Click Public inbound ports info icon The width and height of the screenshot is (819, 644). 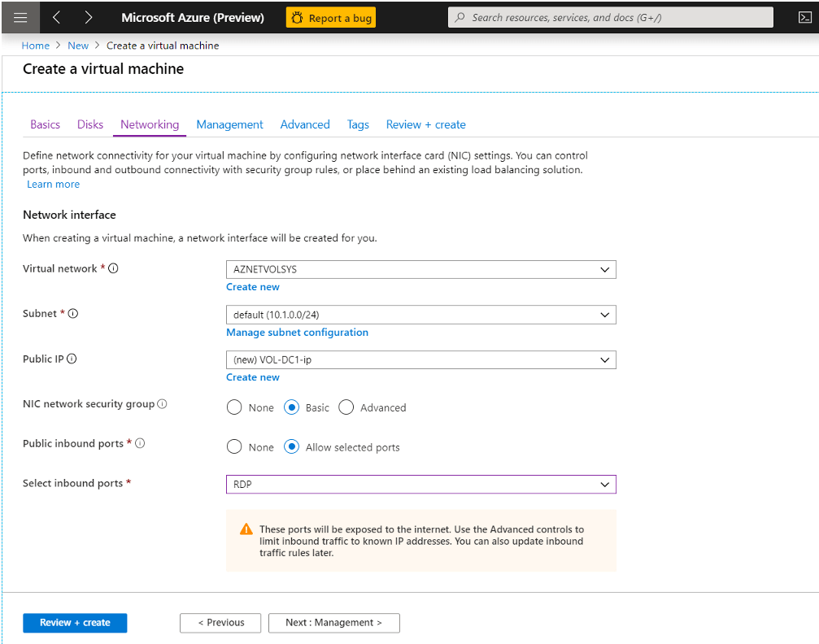pyautogui.click(x=140, y=443)
